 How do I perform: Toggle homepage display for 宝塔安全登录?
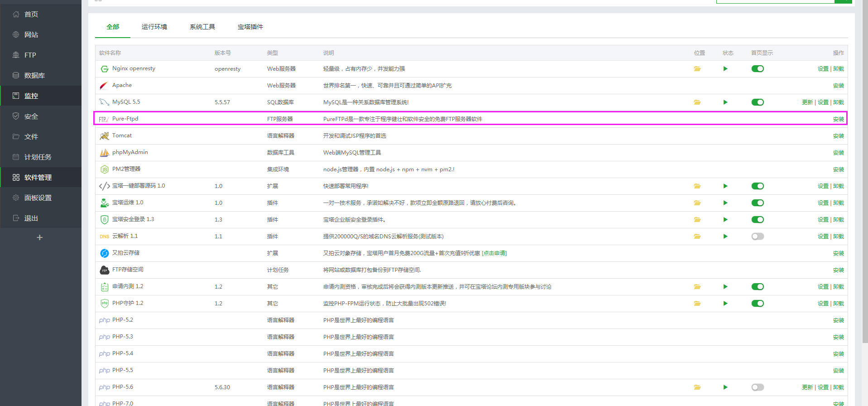click(758, 220)
